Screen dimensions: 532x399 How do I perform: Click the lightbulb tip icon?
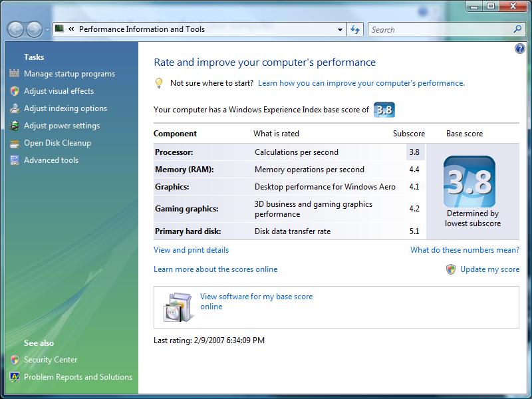click(x=158, y=83)
